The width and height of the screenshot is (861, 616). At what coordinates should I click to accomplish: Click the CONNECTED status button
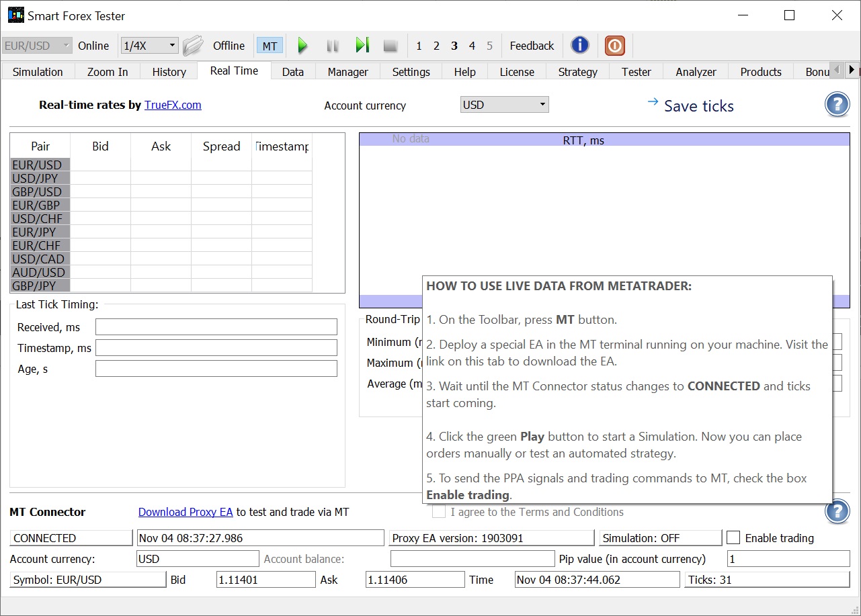click(71, 538)
